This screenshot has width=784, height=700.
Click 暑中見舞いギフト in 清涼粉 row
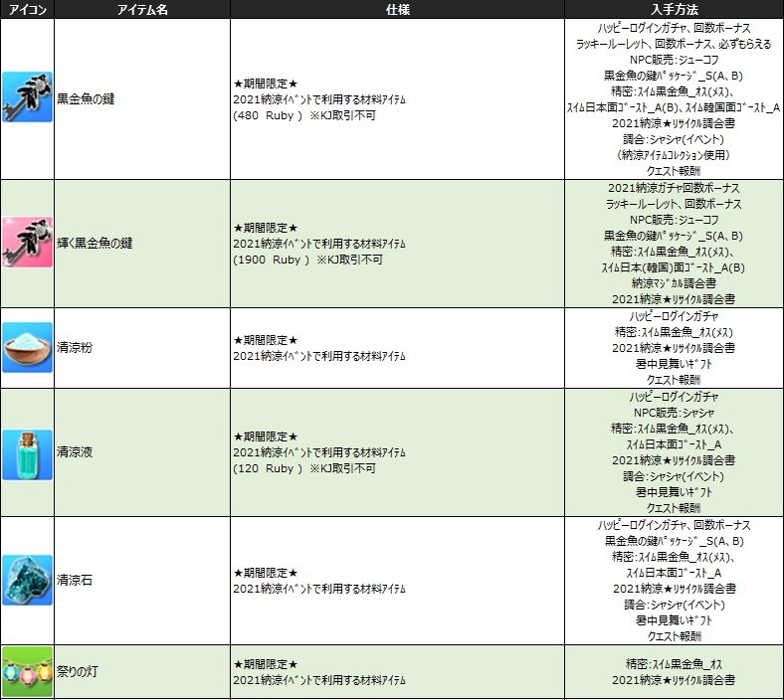click(x=674, y=364)
